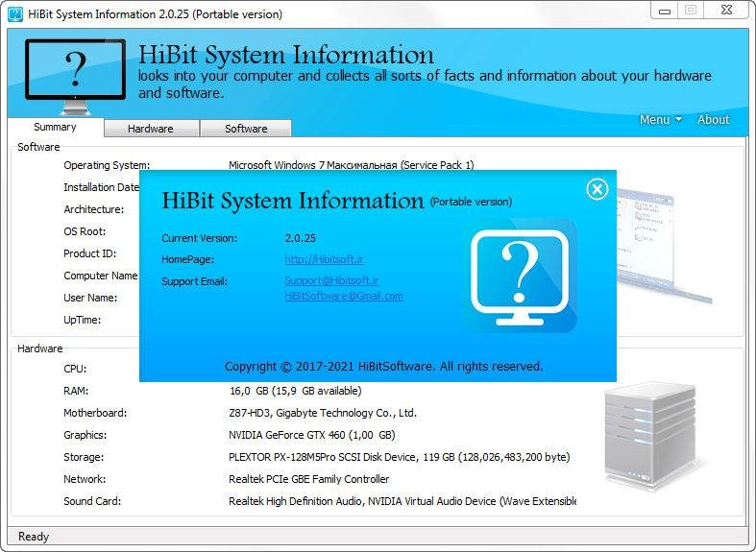The image size is (756, 552).
Task: Click the RAM value 16,0 GB
Action: [x=295, y=391]
